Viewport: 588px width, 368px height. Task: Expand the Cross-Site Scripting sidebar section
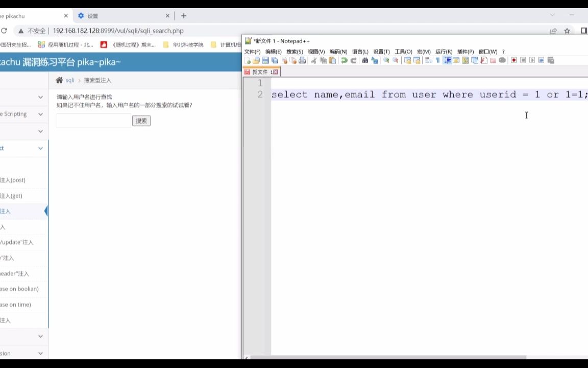[x=40, y=114]
